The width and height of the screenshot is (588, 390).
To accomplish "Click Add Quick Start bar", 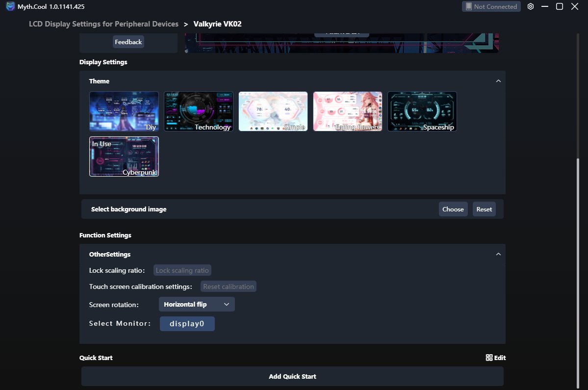I will 292,376.
